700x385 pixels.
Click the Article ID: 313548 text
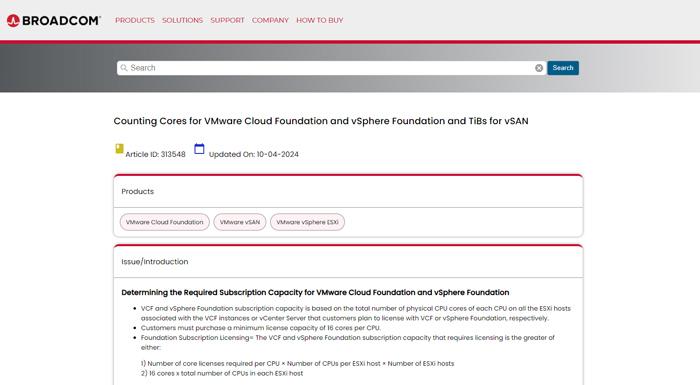click(x=155, y=154)
